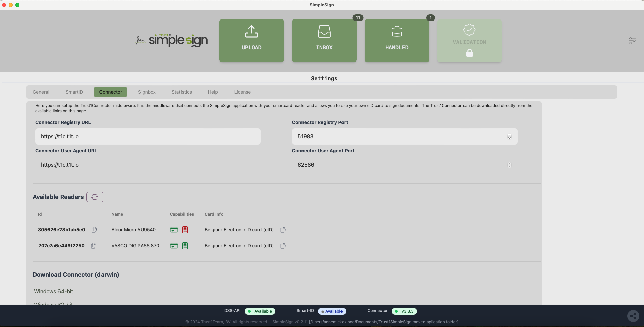
Task: Click the locked Validation button
Action: click(469, 41)
